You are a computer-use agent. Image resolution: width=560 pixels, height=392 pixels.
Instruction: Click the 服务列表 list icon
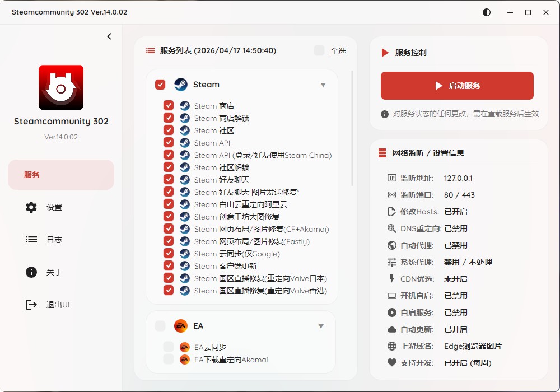coord(150,51)
